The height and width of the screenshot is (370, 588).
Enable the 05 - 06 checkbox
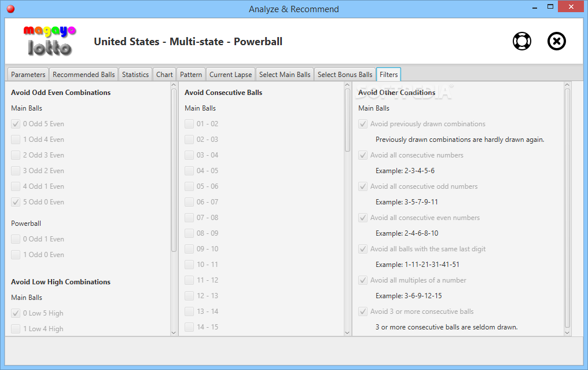tap(189, 186)
